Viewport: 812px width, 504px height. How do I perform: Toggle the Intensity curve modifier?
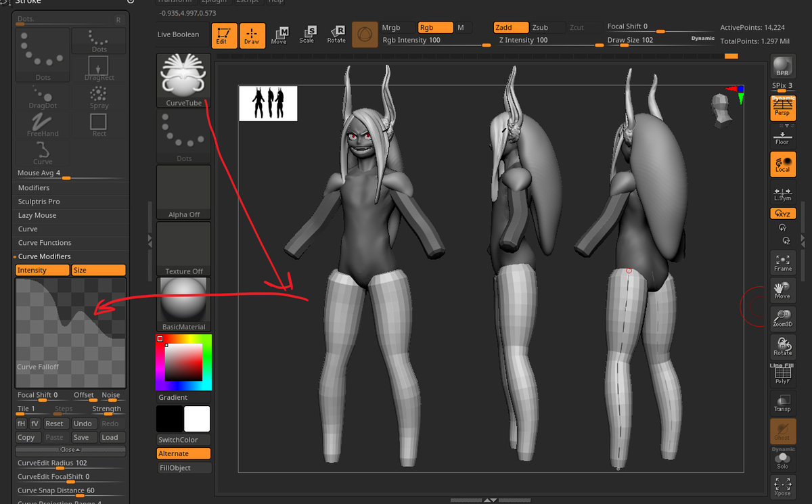click(x=42, y=270)
